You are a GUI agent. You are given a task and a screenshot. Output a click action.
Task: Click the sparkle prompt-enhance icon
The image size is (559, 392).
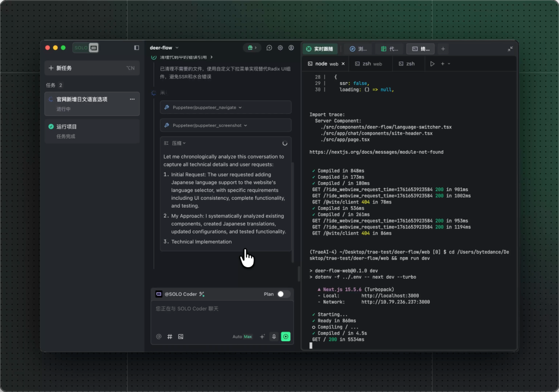pyautogui.click(x=262, y=337)
